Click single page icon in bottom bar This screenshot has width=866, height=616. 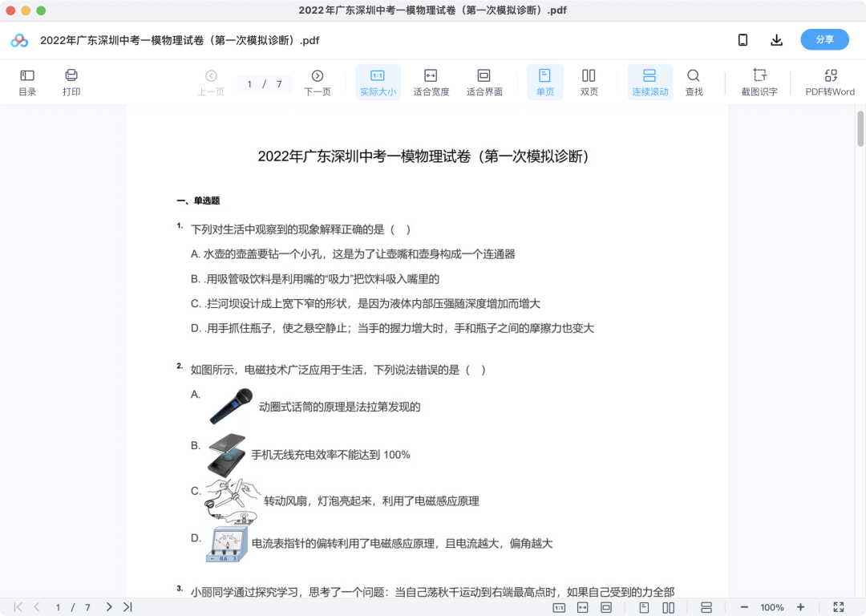tap(644, 608)
